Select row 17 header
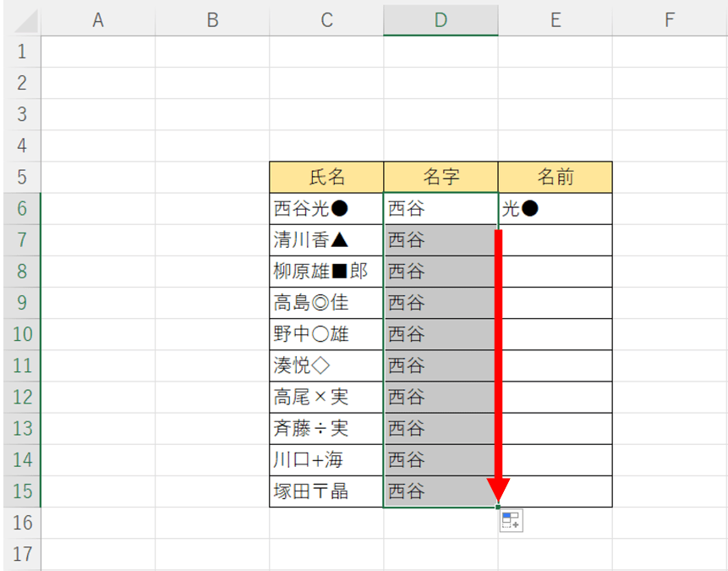This screenshot has height=571, width=728. (22, 554)
